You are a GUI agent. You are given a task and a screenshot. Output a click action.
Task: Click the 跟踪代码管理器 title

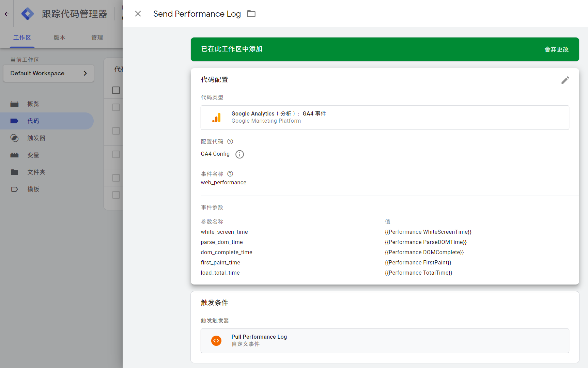click(75, 14)
